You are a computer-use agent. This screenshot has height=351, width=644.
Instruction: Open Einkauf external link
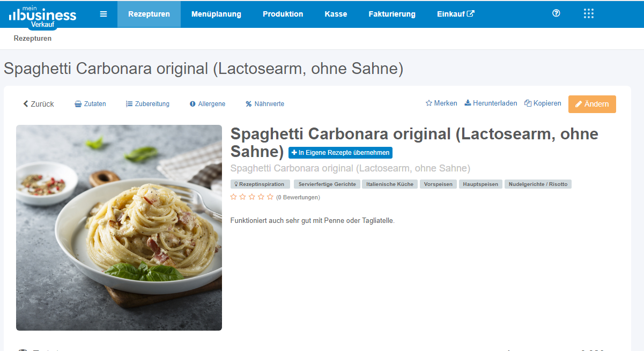(456, 14)
